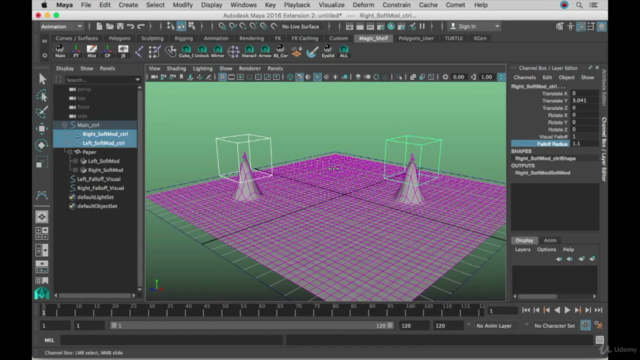
Task: Expand Right_SoftMod node in Outliner
Action: coord(75,170)
